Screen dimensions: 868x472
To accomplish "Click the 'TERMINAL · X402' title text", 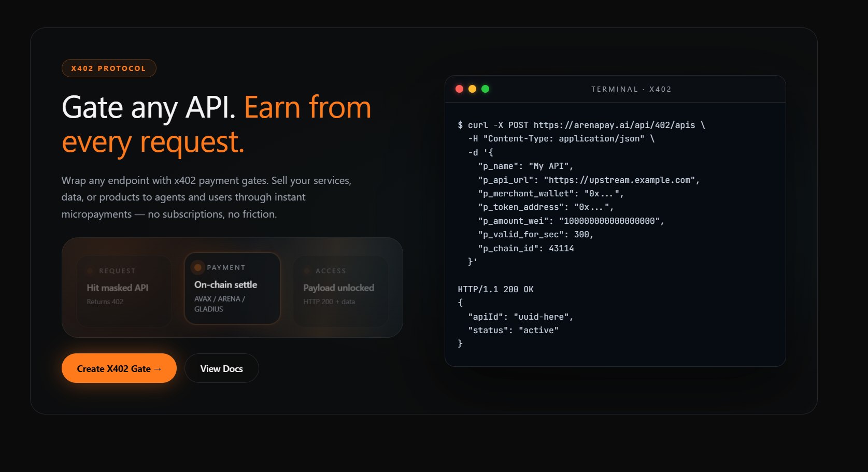I will tap(631, 89).
